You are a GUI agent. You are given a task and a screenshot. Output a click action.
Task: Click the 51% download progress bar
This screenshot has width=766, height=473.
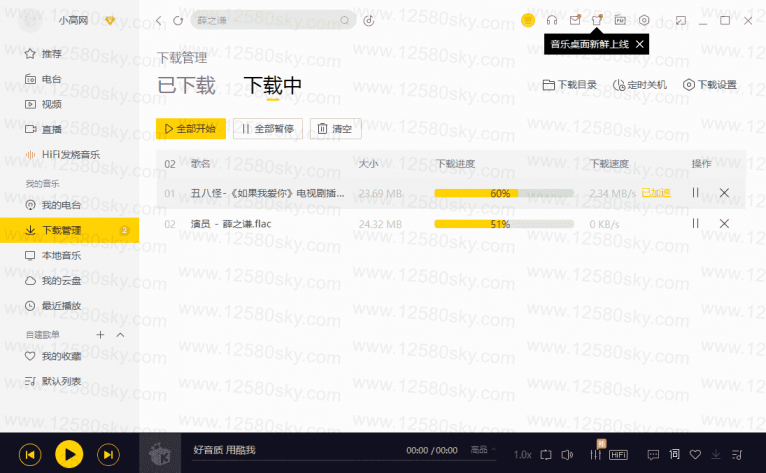coord(504,224)
